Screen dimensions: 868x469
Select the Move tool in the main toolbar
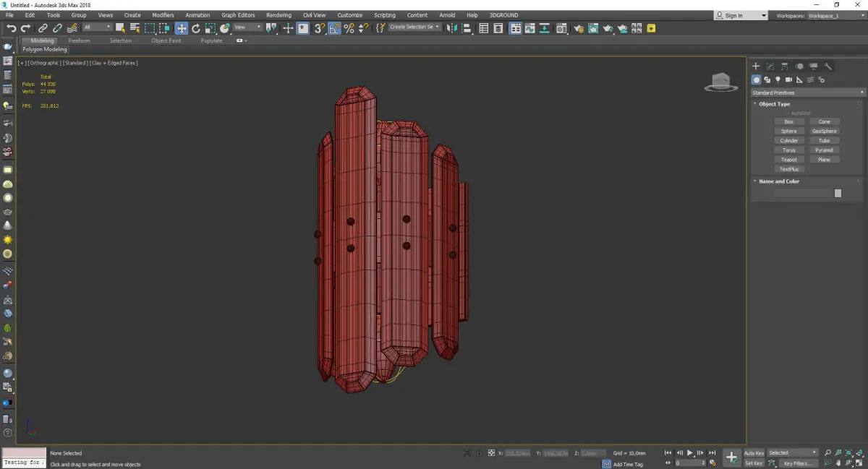pos(181,28)
